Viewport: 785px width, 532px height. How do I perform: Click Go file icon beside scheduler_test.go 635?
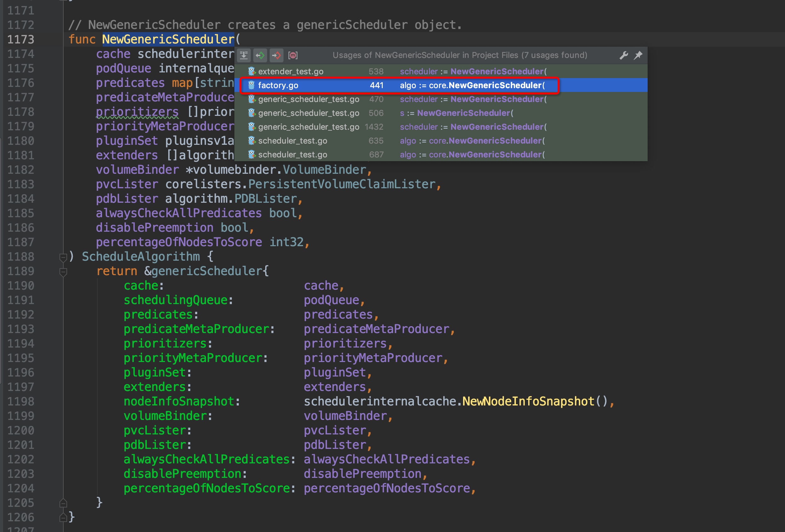pos(252,141)
